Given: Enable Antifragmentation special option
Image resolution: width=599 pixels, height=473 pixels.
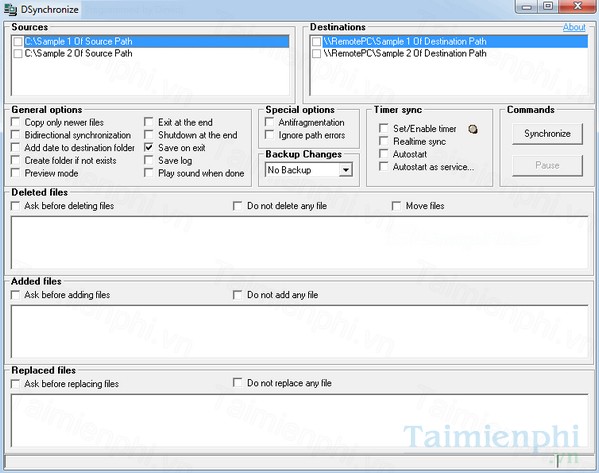Looking at the screenshot, I should tap(269, 122).
